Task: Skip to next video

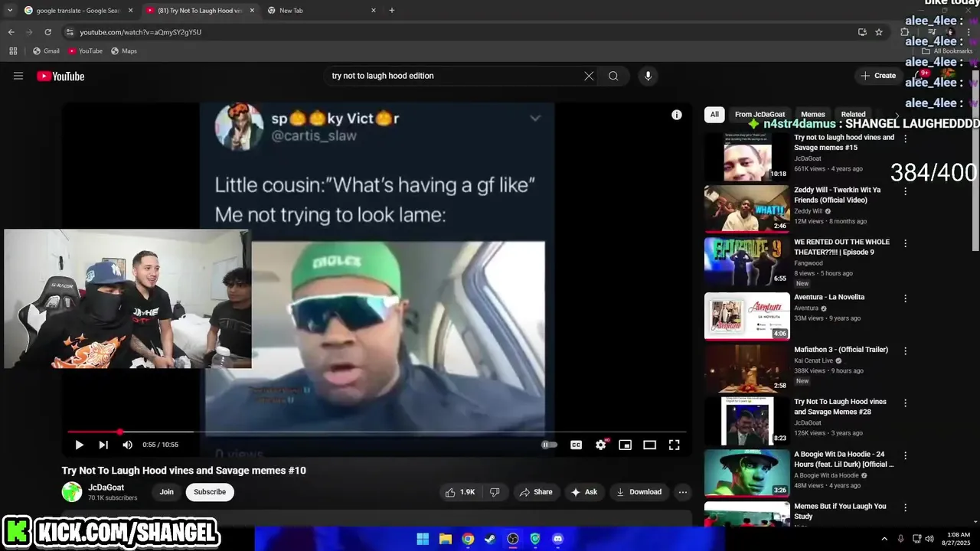Action: pos(103,445)
